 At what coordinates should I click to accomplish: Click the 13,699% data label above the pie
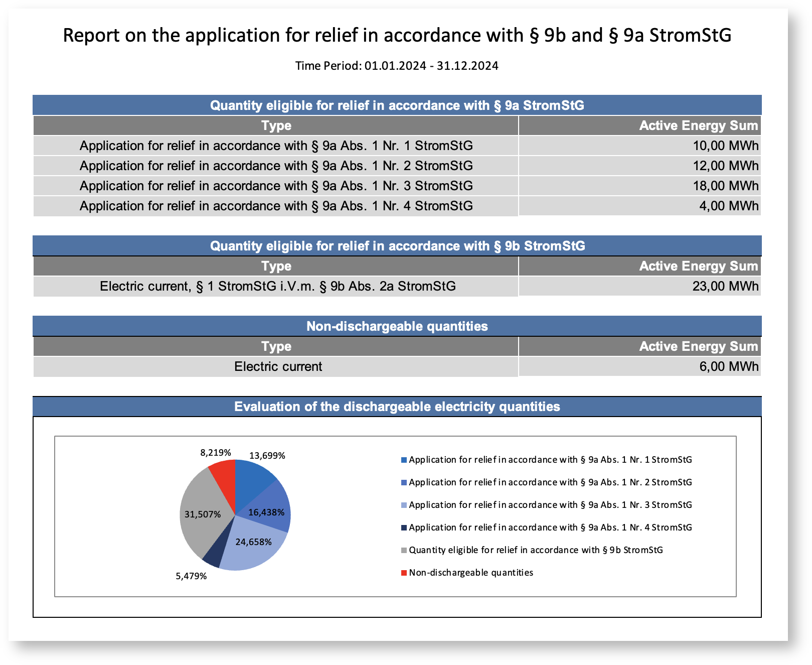pos(267,456)
